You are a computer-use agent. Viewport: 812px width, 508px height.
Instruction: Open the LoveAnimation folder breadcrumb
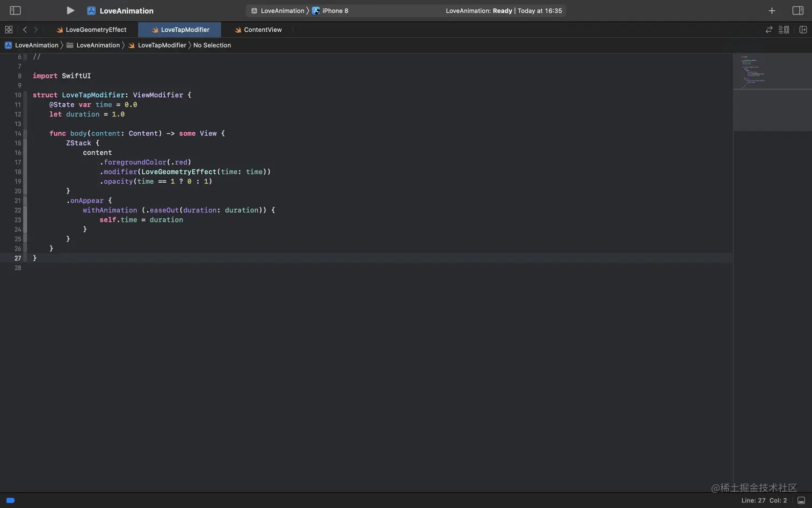(93, 45)
